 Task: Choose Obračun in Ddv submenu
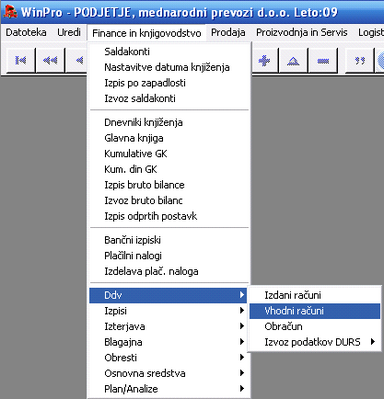point(315,326)
